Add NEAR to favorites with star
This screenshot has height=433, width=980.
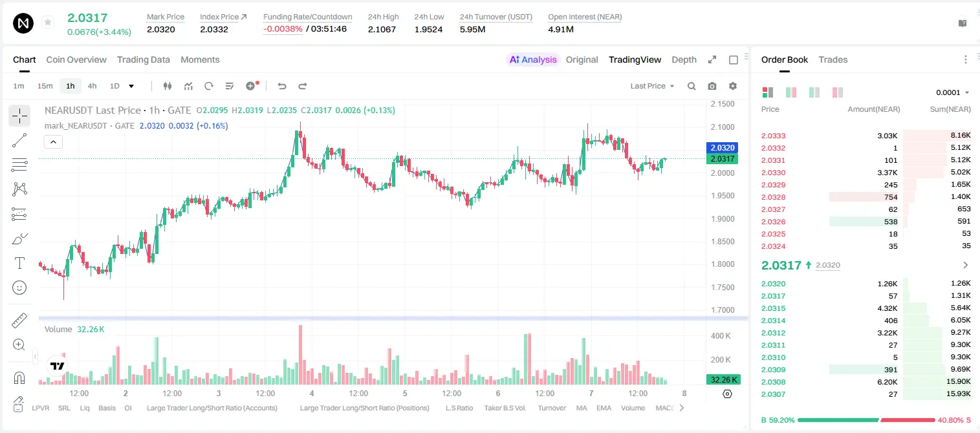[x=48, y=23]
